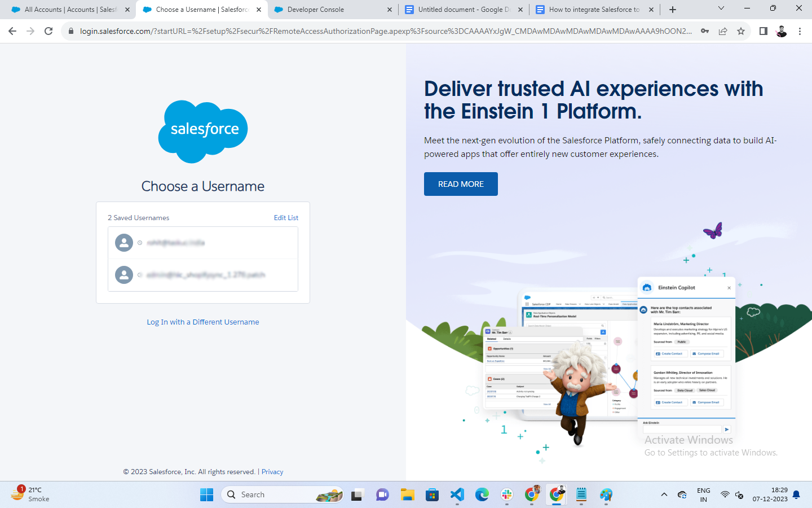
Task: Click Log In with a Different Username
Action: (203, 322)
